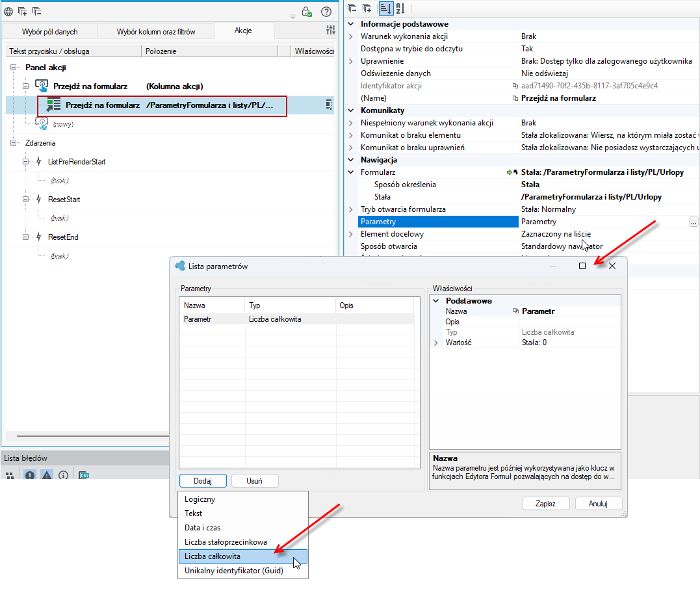
Task: Click the lightning icon beside ListPreRenderStart
Action: click(x=39, y=162)
